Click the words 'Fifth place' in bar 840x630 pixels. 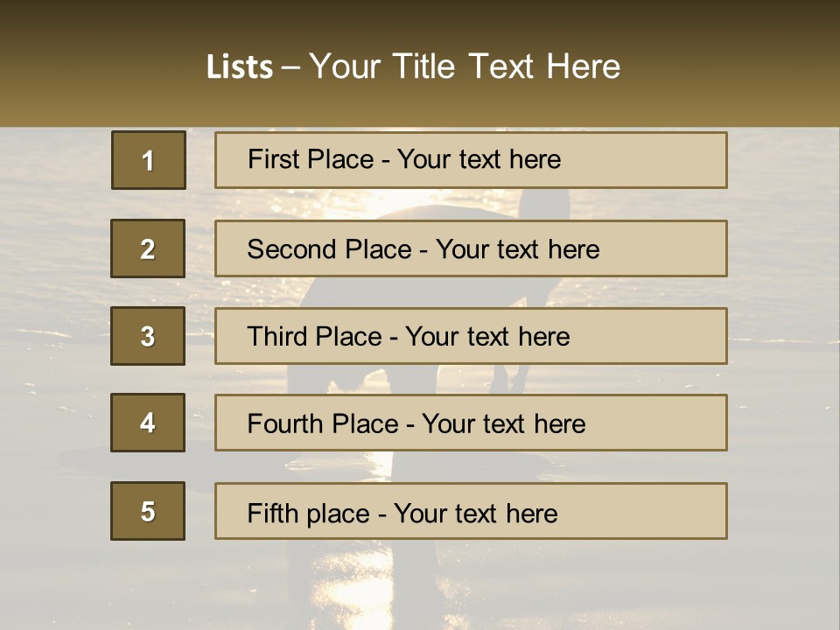pos(309,514)
